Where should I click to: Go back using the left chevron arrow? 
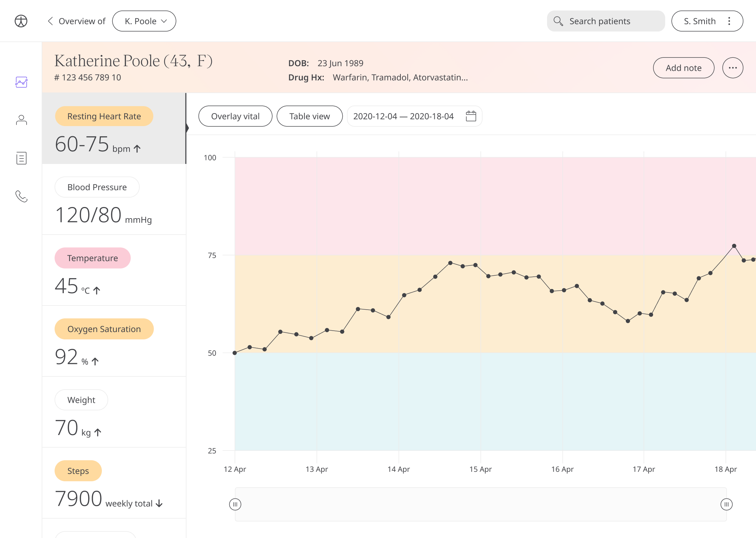tap(50, 21)
